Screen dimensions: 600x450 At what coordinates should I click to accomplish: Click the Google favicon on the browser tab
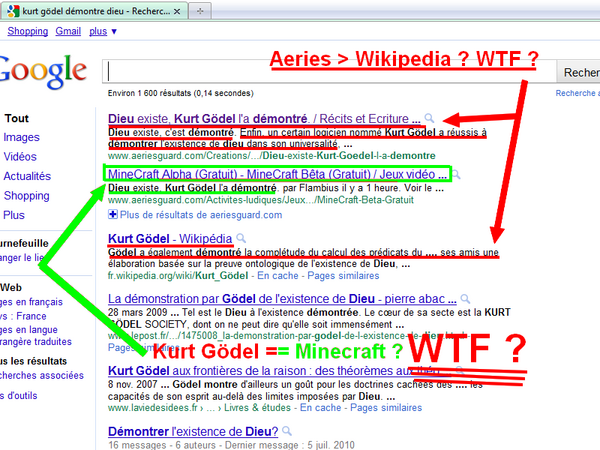point(13,11)
